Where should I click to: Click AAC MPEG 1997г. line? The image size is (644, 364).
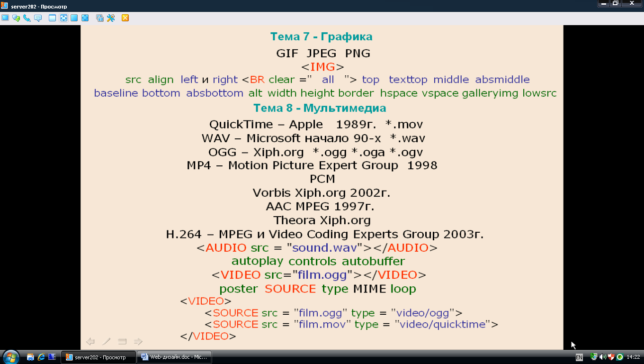tap(320, 207)
